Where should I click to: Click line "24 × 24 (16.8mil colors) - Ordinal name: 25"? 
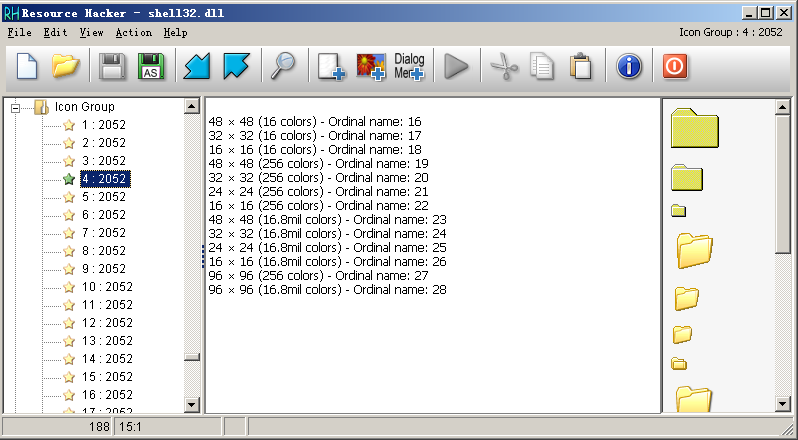pos(327,248)
